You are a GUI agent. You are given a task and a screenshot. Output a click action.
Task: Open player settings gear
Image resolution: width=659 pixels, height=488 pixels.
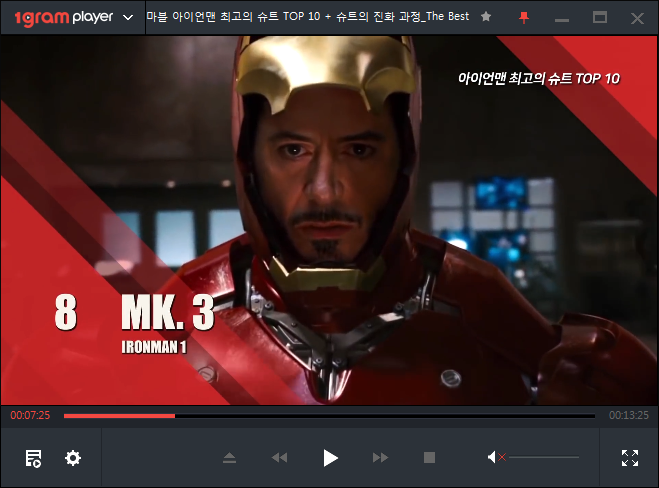[73, 458]
